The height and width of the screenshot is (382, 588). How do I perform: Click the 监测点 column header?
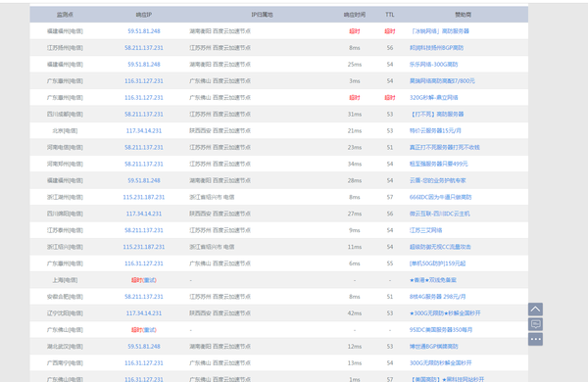65,15
